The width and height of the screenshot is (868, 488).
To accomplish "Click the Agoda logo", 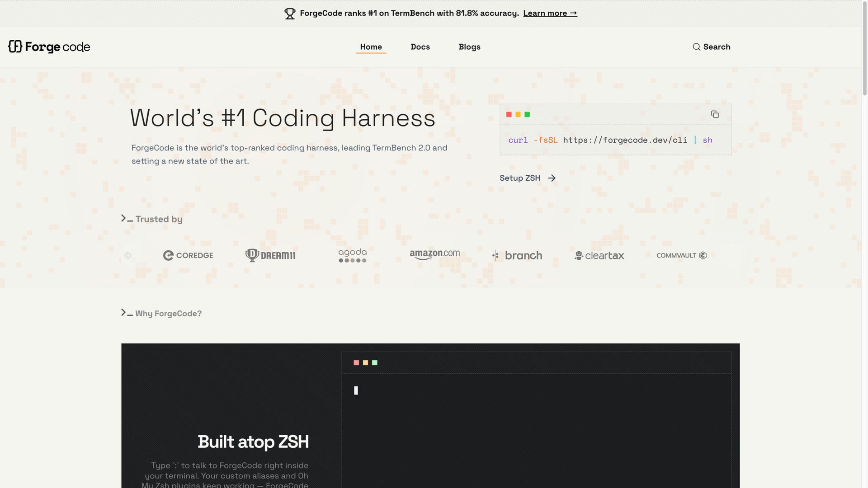I will click(x=353, y=255).
